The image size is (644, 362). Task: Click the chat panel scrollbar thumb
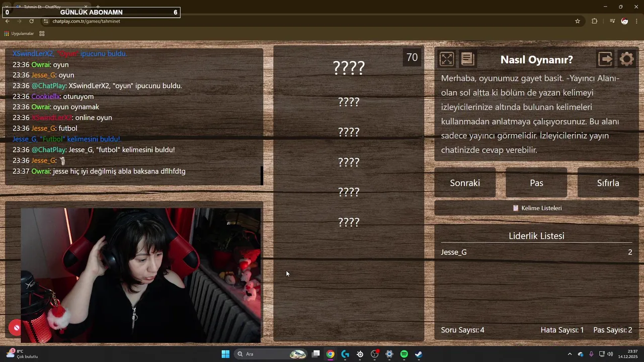point(262,175)
